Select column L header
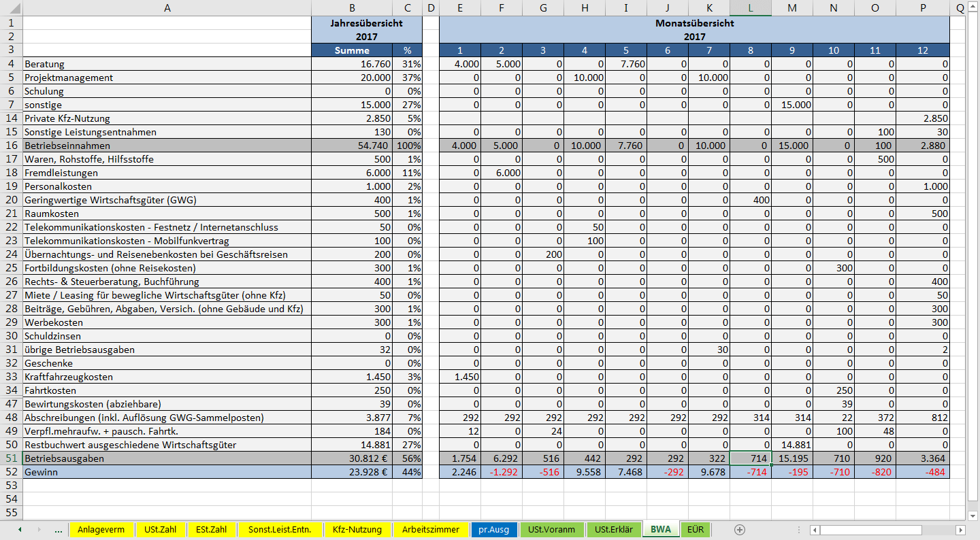Image resolution: width=980 pixels, height=540 pixels. coord(751,8)
